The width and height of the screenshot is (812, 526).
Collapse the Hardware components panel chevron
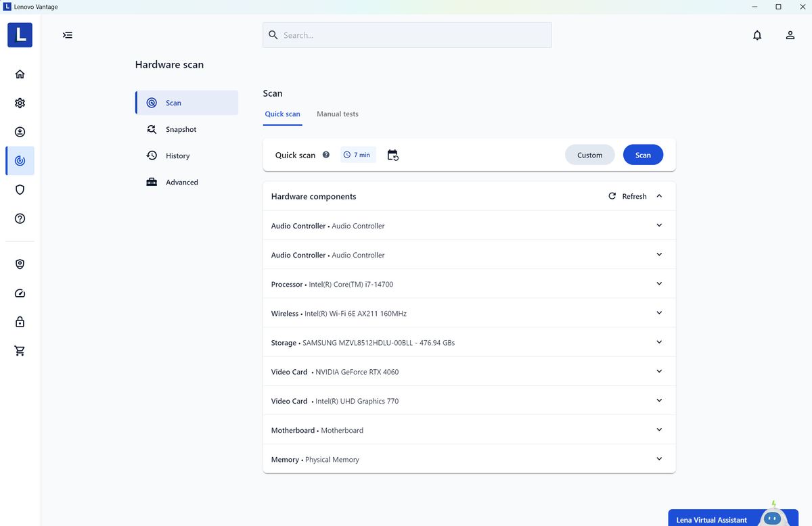point(659,196)
